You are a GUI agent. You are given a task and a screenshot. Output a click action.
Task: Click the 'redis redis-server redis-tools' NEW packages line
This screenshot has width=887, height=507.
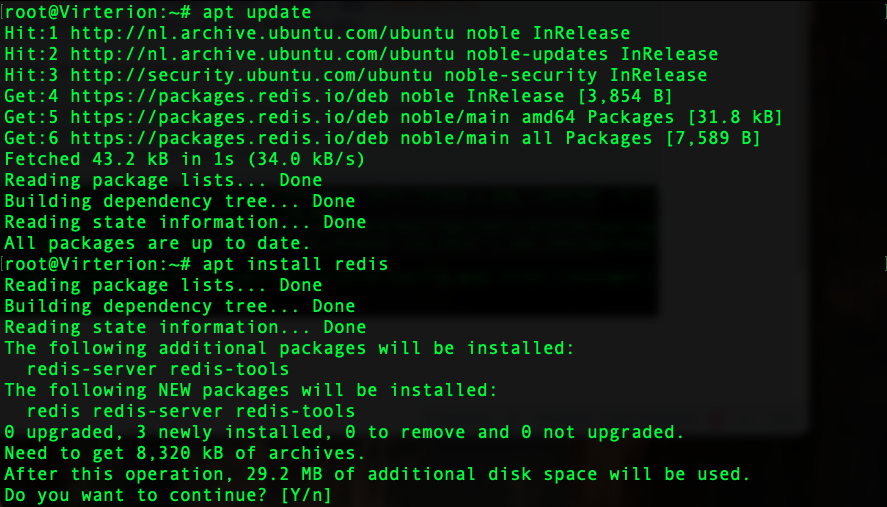[x=191, y=411]
